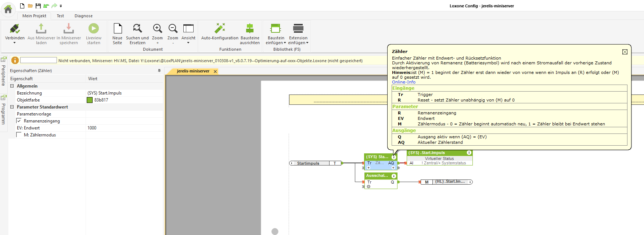This screenshot has height=235, width=644.
Task: Open the Online-Info link
Action: click(x=403, y=82)
